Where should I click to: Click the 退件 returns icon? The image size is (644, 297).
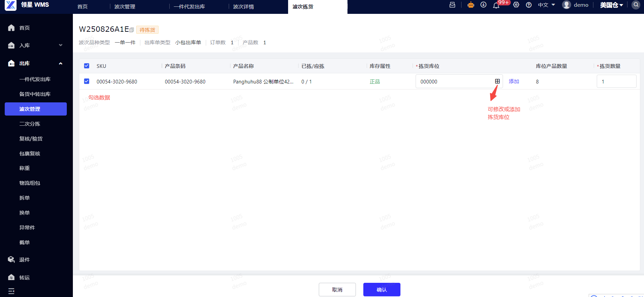11,259
